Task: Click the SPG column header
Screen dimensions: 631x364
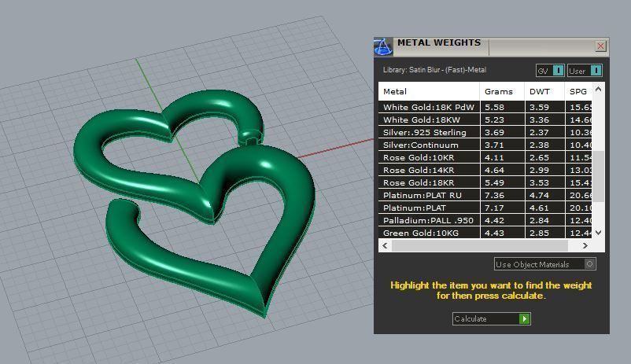Action: coord(578,91)
